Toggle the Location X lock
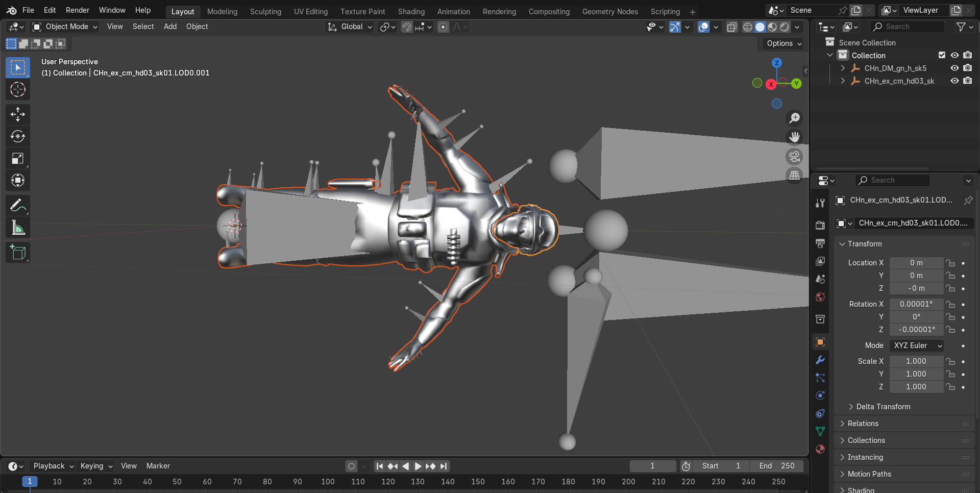 point(950,263)
